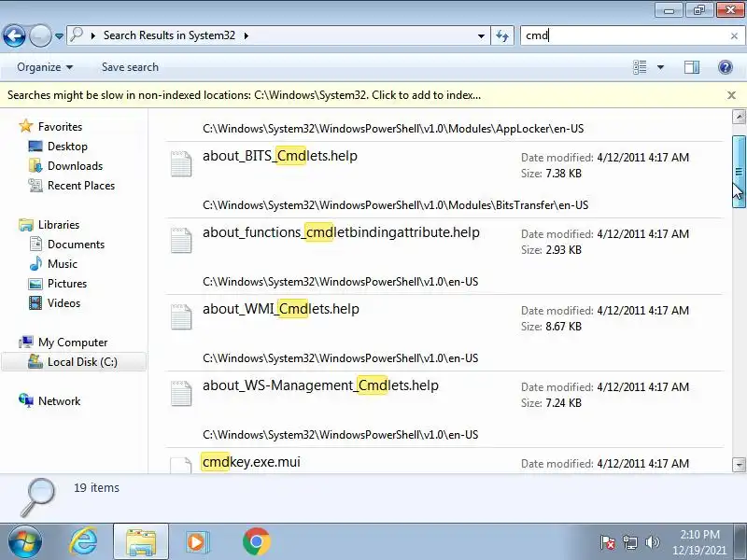Image resolution: width=747 pixels, height=560 pixels.
Task: Open Windows Help
Action: click(726, 67)
